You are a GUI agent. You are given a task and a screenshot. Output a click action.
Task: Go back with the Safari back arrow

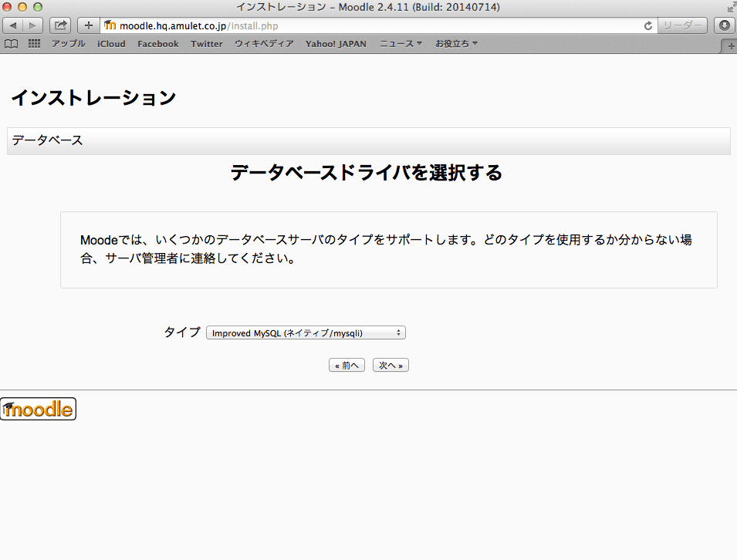tap(13, 25)
